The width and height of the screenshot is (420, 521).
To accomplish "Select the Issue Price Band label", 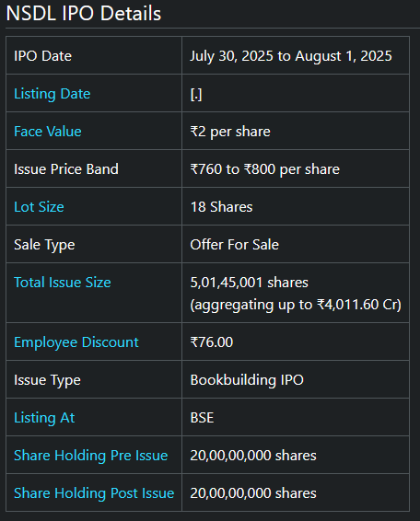I will tap(66, 169).
